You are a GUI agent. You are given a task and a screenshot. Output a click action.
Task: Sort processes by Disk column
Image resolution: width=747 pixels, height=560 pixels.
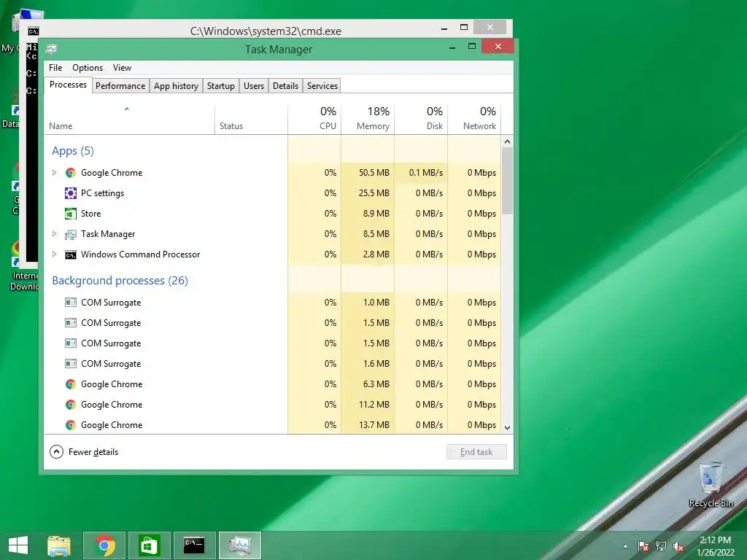[421, 117]
